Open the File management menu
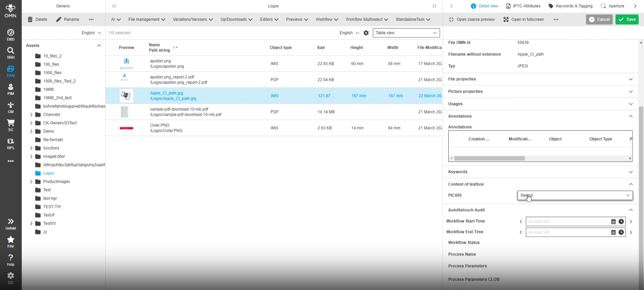The width and height of the screenshot is (644, 290). click(x=147, y=19)
